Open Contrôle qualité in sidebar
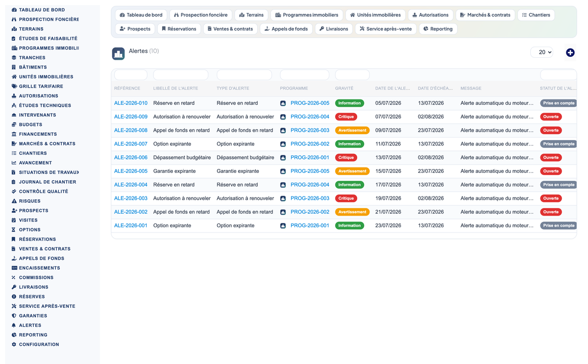This screenshot has width=588, height=364. pyautogui.click(x=44, y=192)
